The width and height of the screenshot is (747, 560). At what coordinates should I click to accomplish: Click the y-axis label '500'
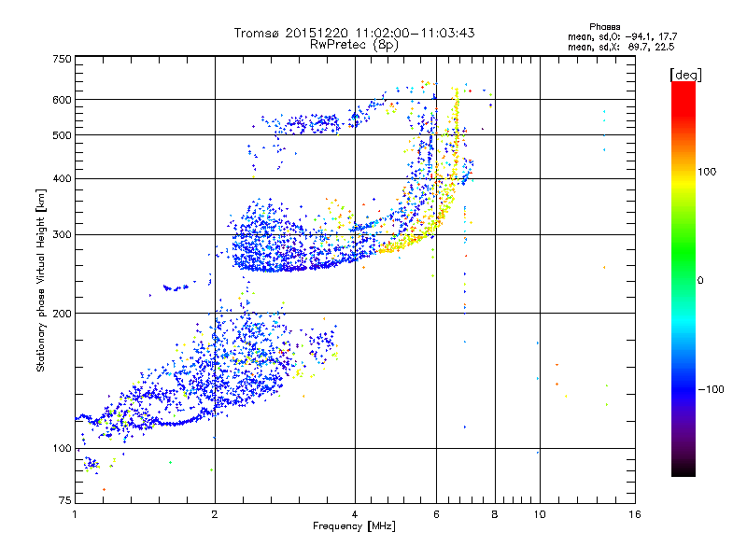(63, 135)
